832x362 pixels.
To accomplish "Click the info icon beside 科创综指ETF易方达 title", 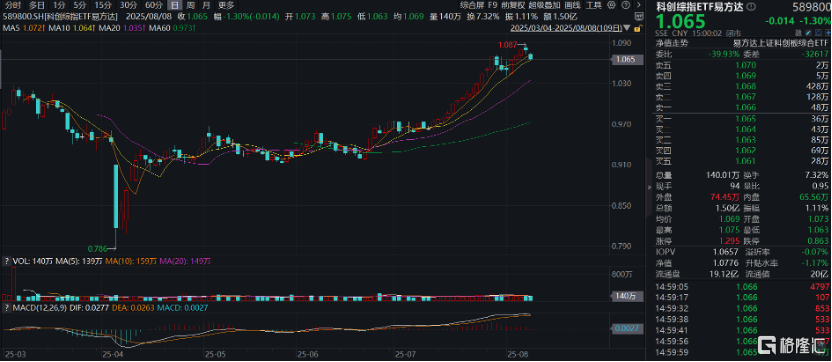I will click(x=751, y=6).
